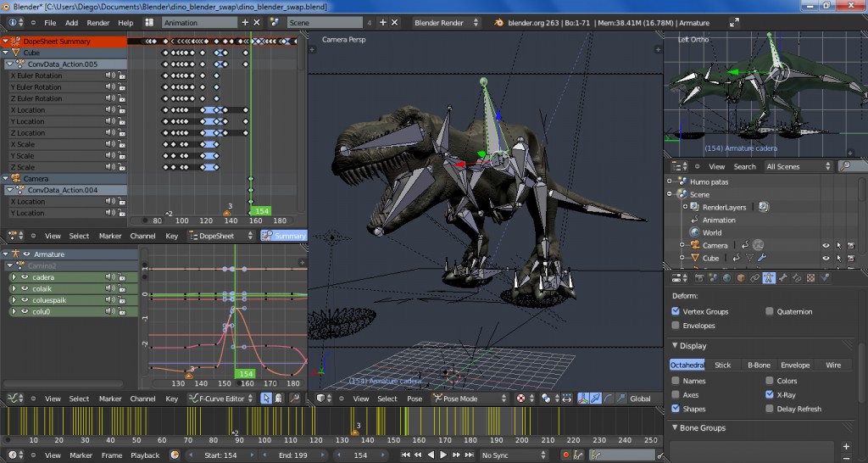Screen dimensions: 868x463
Task: Toggle the dope sheet Summary button
Action: [x=284, y=236]
